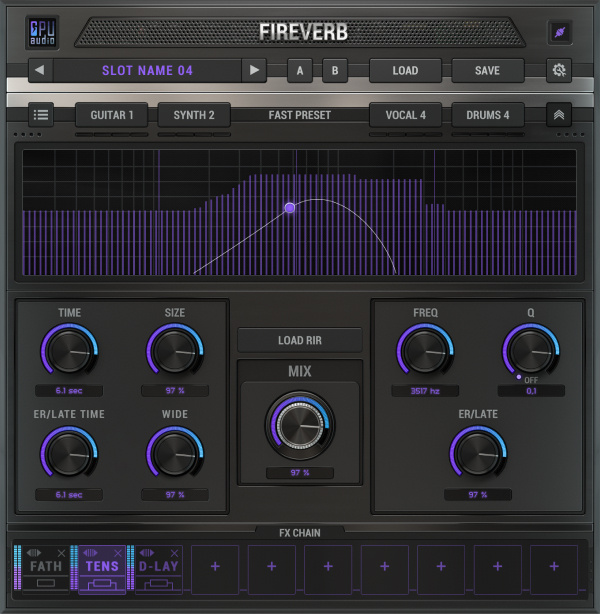Click the D-LAY module move handle icon
Viewport: 600px width, 614px height.
pos(147,553)
